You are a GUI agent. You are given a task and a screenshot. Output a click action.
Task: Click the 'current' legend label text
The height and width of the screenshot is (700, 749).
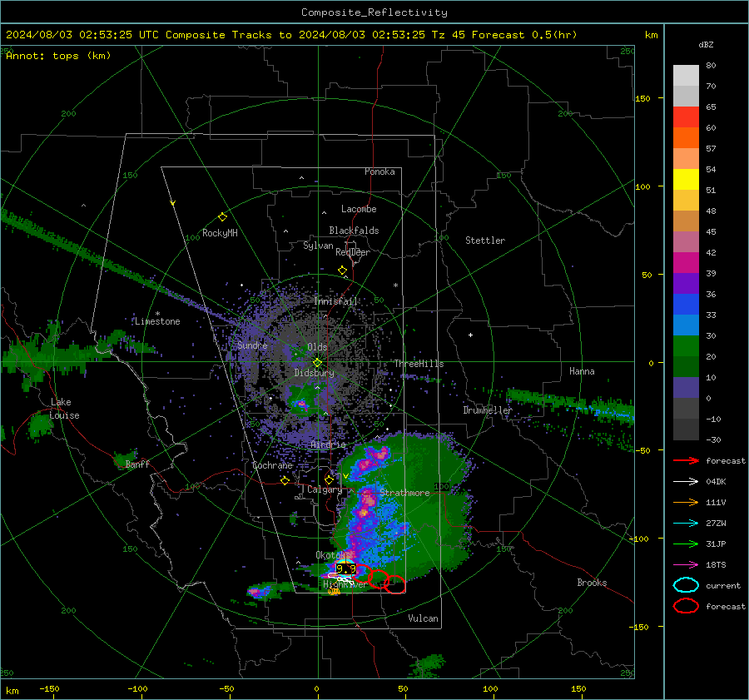723,585
